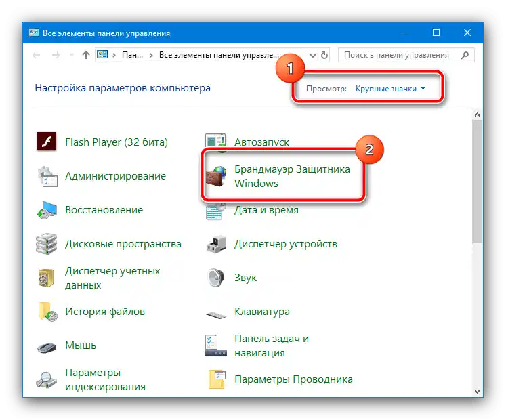Image resolution: width=506 pixels, height=420 pixels.
Task: Open the Дисковые пространства icon
Action: 47,244
